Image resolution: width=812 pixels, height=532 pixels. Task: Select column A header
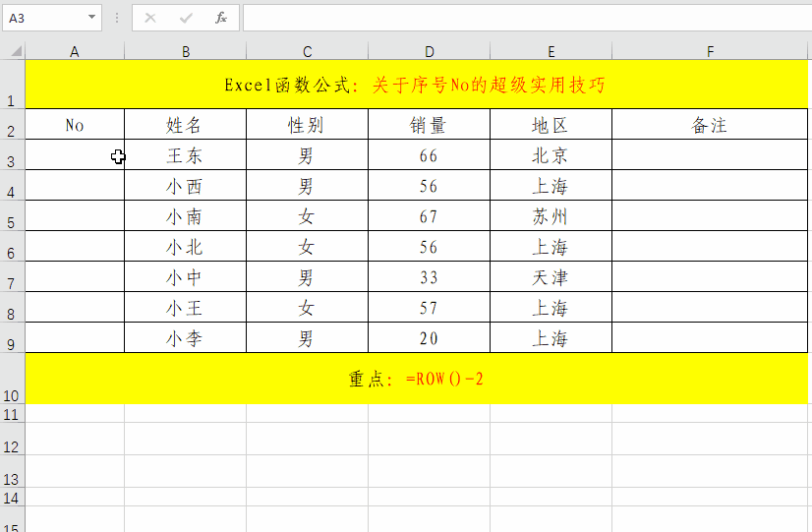75,51
